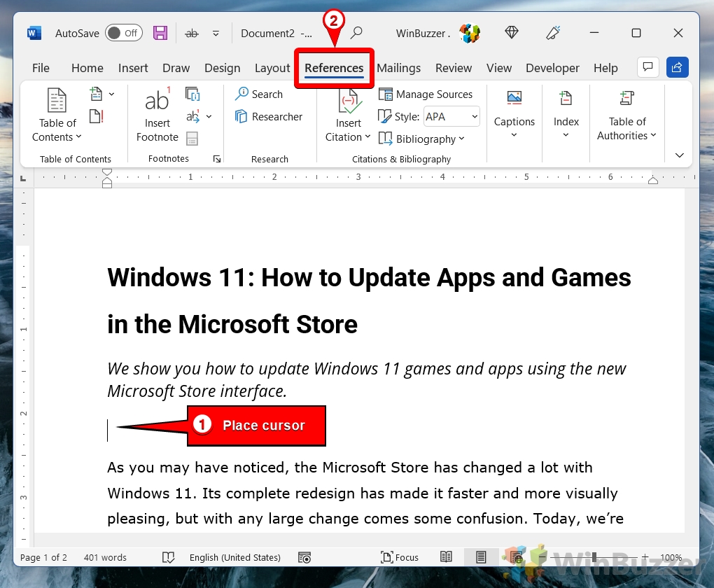714x588 pixels.
Task: Click zoom in plus button
Action: tap(645, 557)
